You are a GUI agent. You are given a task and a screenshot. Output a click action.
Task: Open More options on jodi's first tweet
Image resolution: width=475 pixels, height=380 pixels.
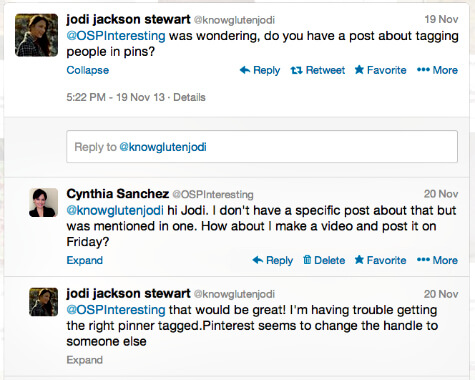coord(437,70)
